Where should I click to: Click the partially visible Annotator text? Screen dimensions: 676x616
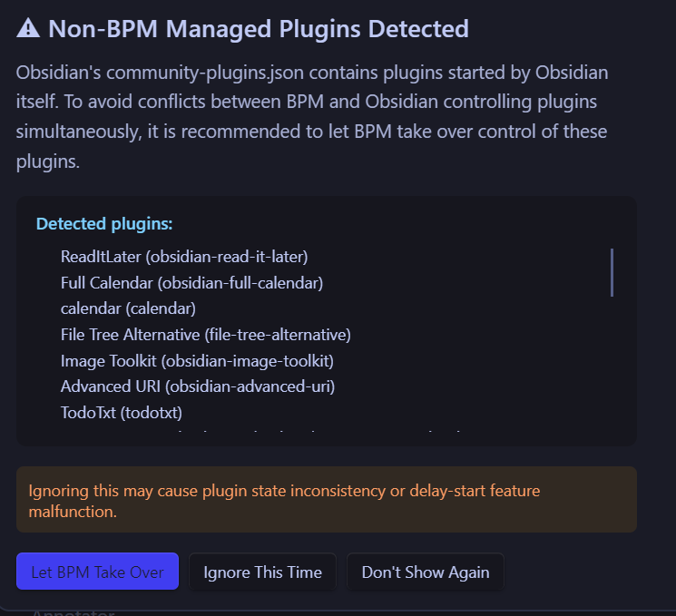point(73,612)
